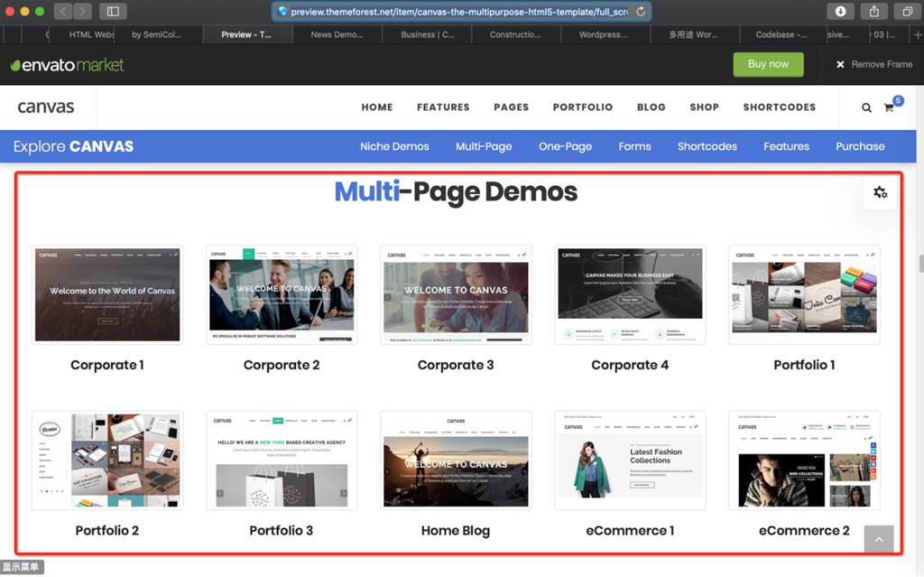Click the Buy now button
This screenshot has height=577, width=924.
coord(768,64)
